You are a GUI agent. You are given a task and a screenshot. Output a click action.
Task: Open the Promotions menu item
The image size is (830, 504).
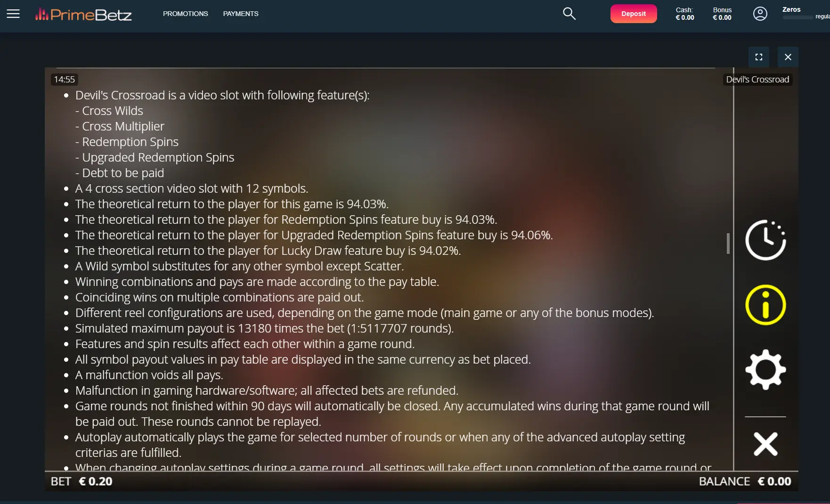[186, 14]
